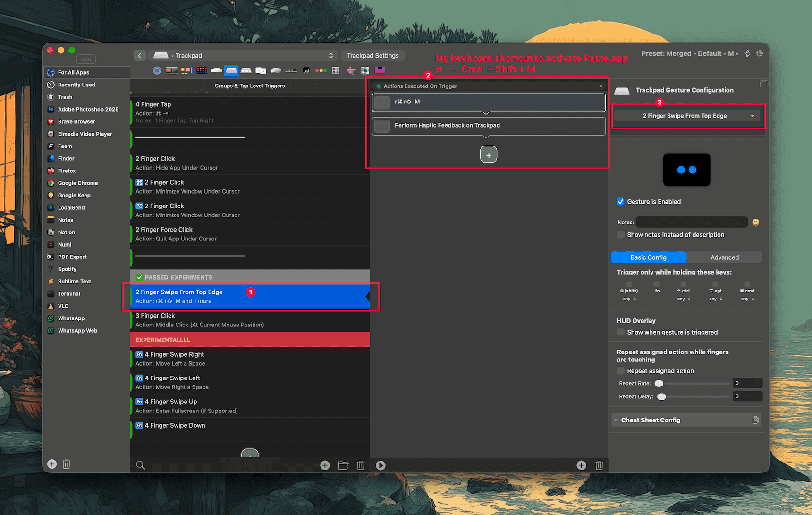
Task: Check the Repeat assigned action checkbox
Action: pos(621,371)
